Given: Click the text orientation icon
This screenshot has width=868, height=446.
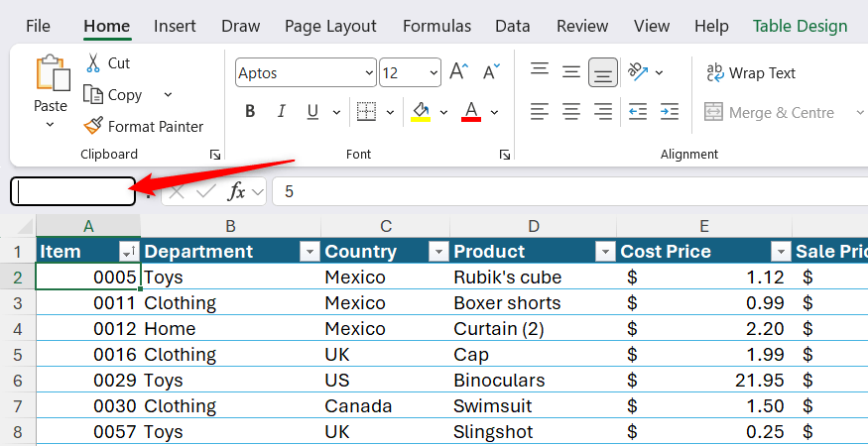Looking at the screenshot, I should (638, 72).
